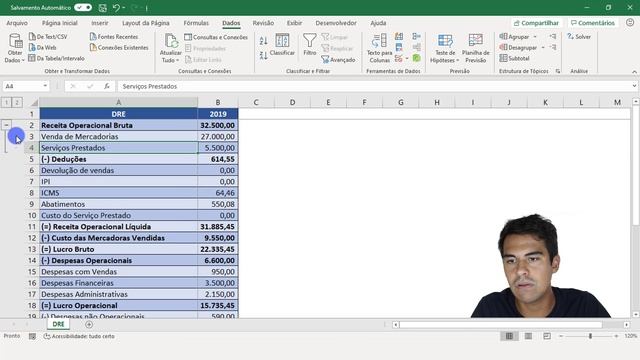Import Da Tabela/Intervalo
The width and height of the screenshot is (640, 360).
56,58
